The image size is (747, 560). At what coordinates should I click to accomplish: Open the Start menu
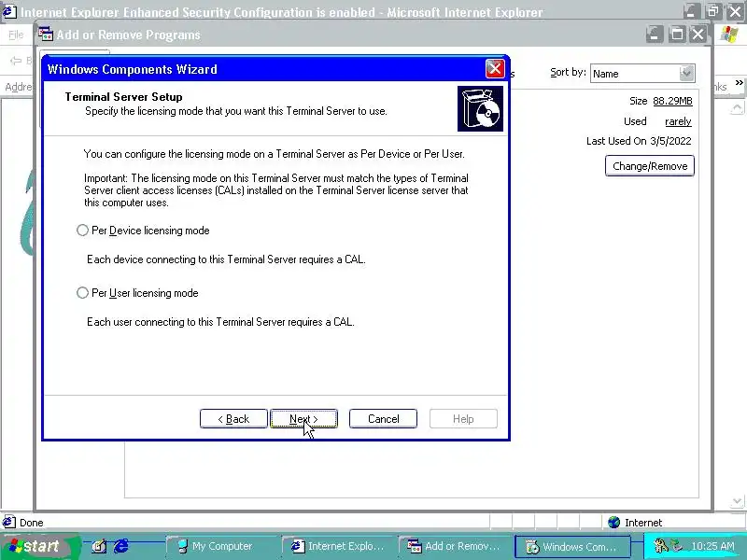[38, 546]
